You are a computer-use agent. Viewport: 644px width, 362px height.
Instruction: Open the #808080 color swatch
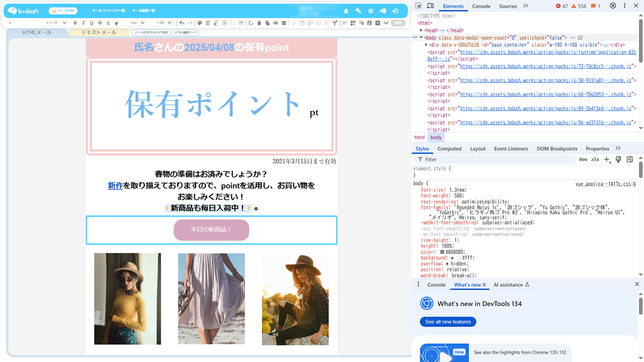tap(442, 252)
